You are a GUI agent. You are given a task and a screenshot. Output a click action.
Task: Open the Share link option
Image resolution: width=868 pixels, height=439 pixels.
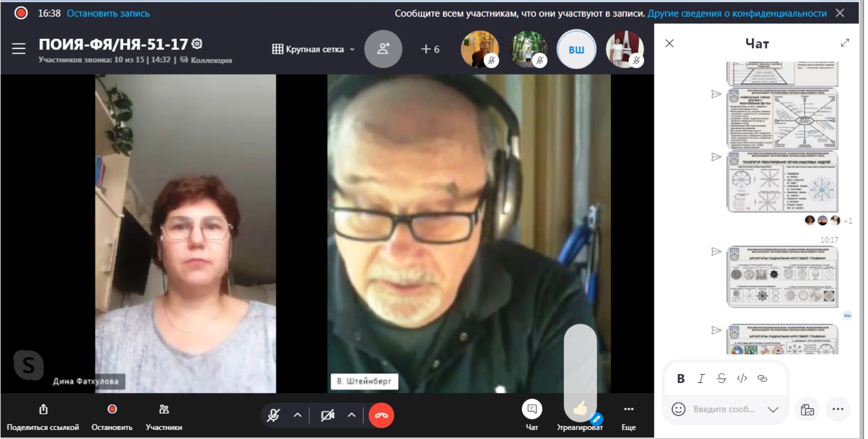click(x=43, y=416)
